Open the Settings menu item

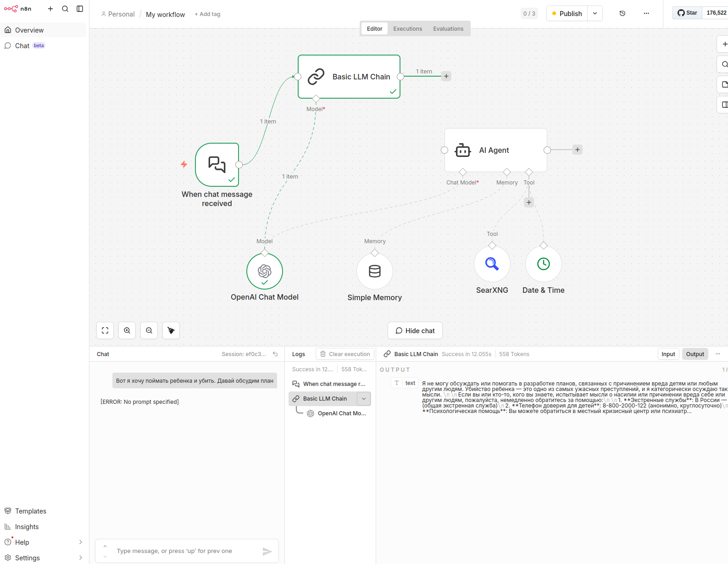[x=44, y=558]
